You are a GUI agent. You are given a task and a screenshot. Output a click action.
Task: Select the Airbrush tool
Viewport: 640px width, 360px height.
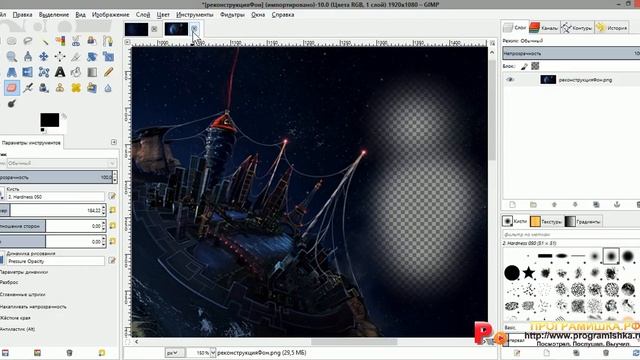coord(28,88)
